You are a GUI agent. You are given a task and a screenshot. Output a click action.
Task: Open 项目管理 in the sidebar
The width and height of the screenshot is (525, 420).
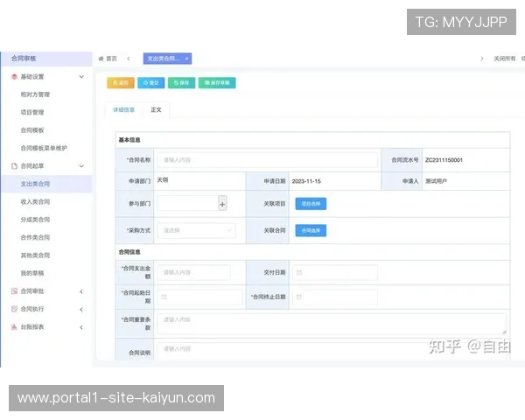[x=32, y=113]
